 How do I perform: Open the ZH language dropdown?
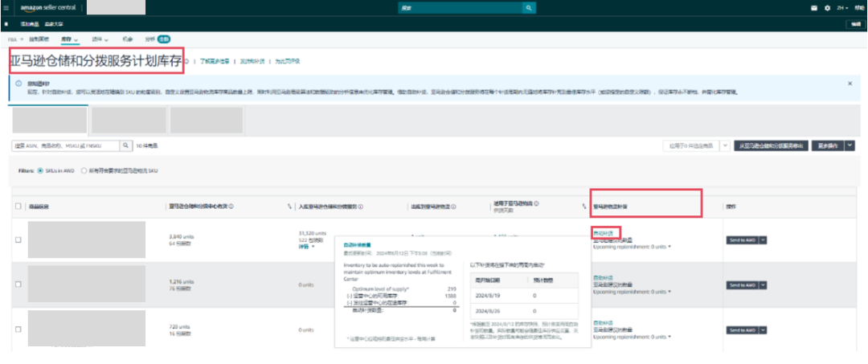[842, 8]
